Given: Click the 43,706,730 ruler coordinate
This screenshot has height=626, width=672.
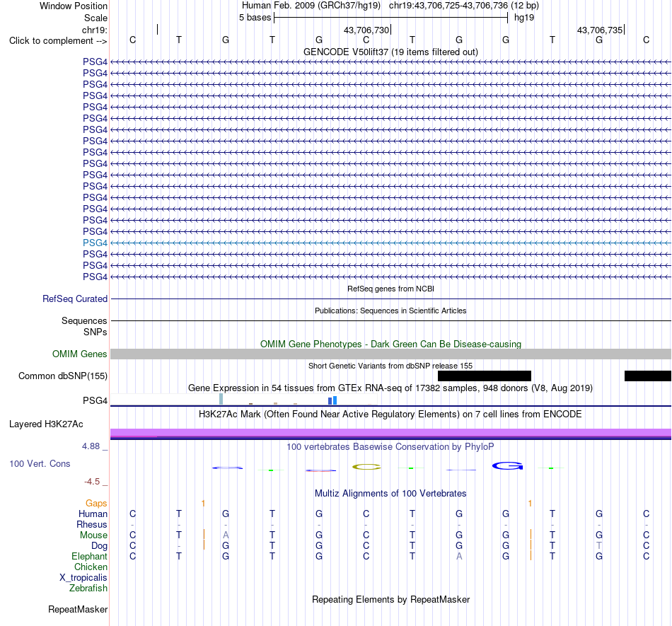Looking at the screenshot, I should click(x=366, y=30).
